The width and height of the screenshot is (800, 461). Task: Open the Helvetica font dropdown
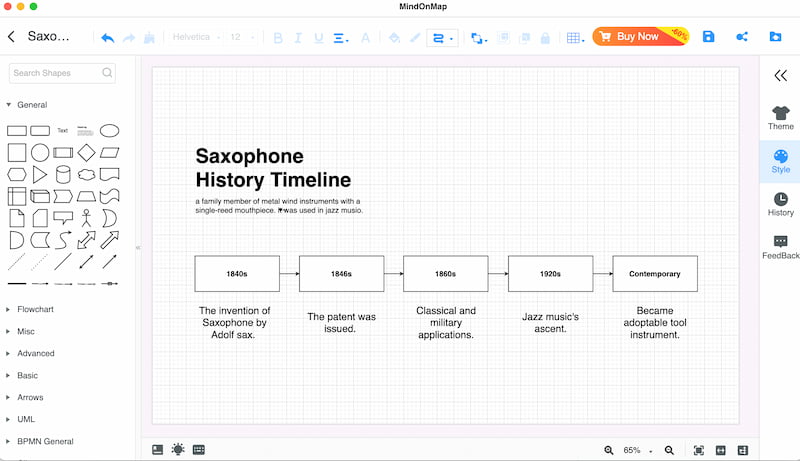click(196, 37)
